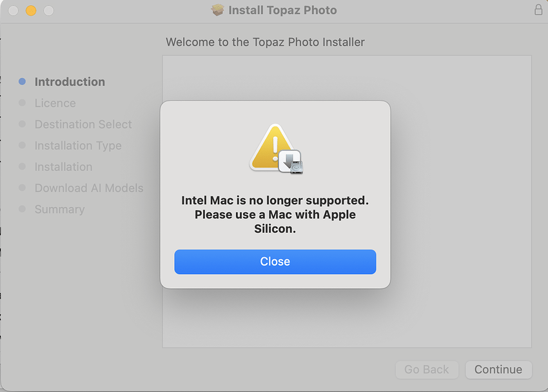The image size is (548, 392).
Task: Select Download AI Models in the sidebar
Action: 88,188
